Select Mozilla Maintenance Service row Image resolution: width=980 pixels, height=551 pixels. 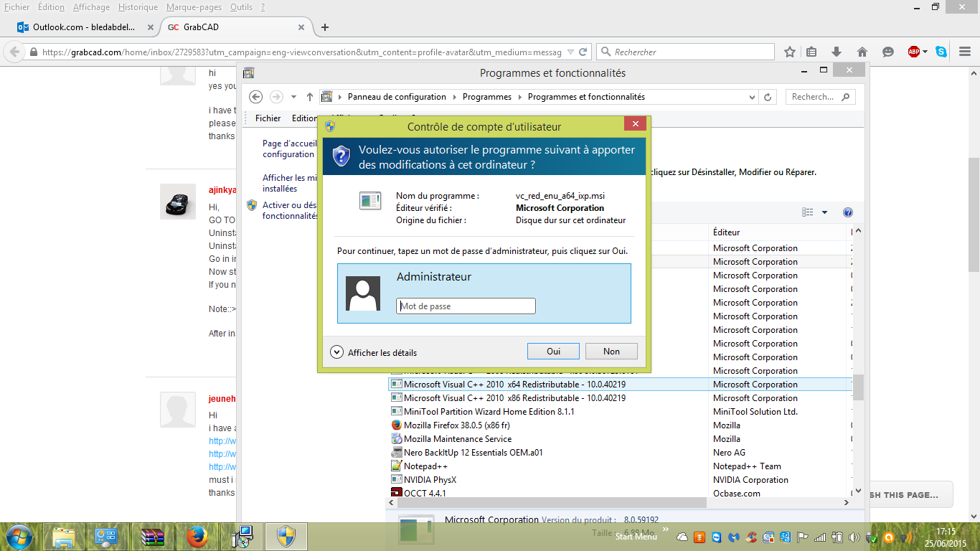click(x=621, y=439)
